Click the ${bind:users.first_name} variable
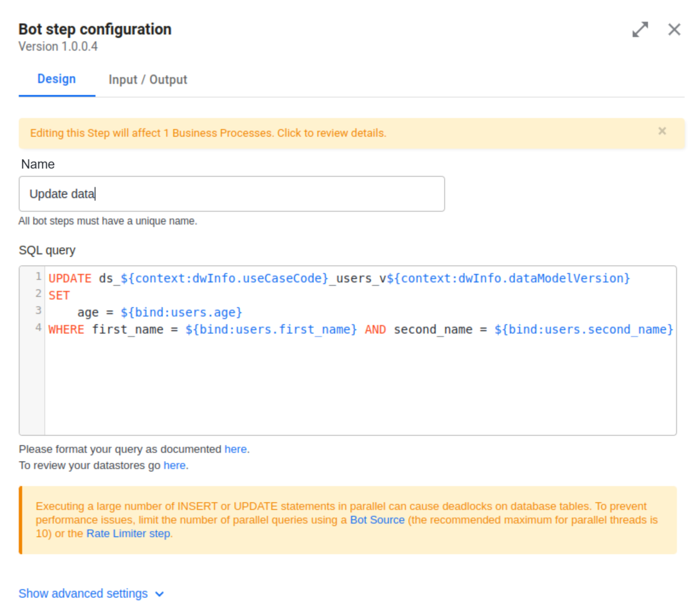 [271, 329]
